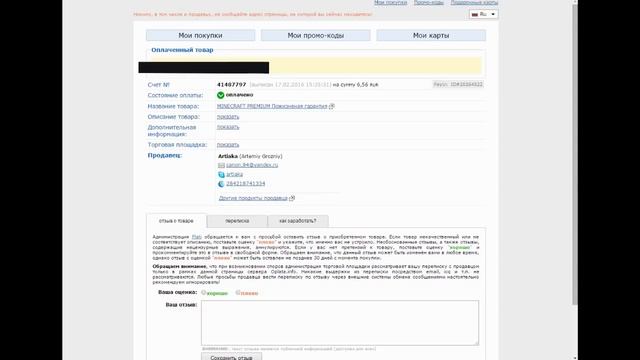The height and width of the screenshot is (360, 640).
Task: Switch to the как заработать? tab
Action: pos(298,221)
